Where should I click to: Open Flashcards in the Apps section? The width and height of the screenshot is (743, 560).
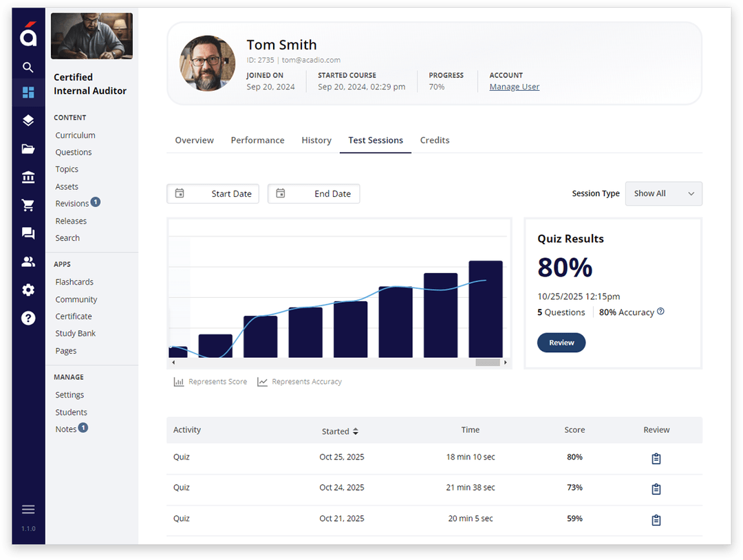click(74, 282)
